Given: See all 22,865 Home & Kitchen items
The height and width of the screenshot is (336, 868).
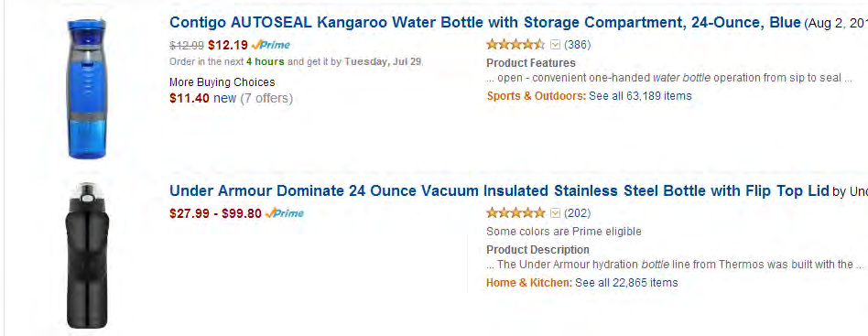Looking at the screenshot, I should 626,283.
